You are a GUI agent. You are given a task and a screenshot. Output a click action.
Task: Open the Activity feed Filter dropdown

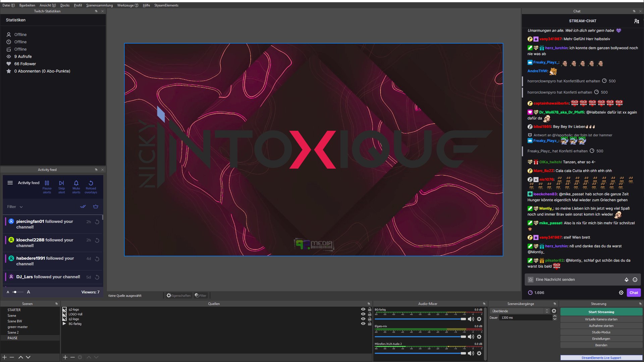[15, 207]
